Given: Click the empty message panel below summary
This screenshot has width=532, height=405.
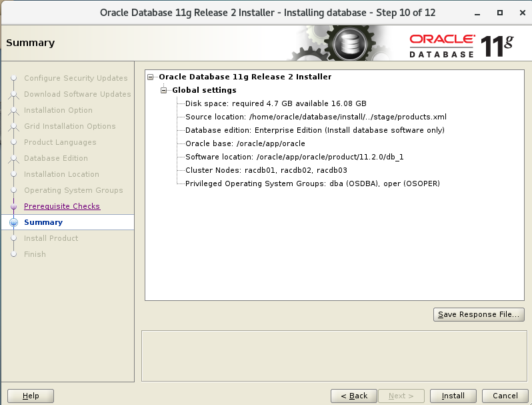Looking at the screenshot, I should (x=334, y=356).
